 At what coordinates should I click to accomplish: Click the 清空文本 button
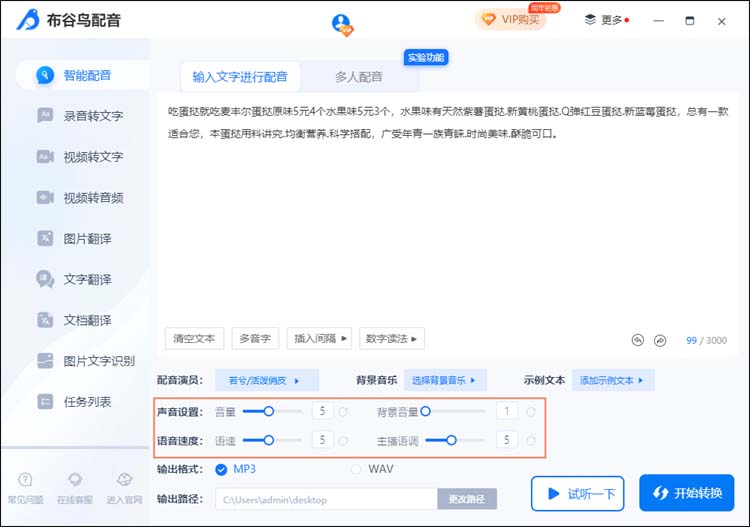click(194, 339)
